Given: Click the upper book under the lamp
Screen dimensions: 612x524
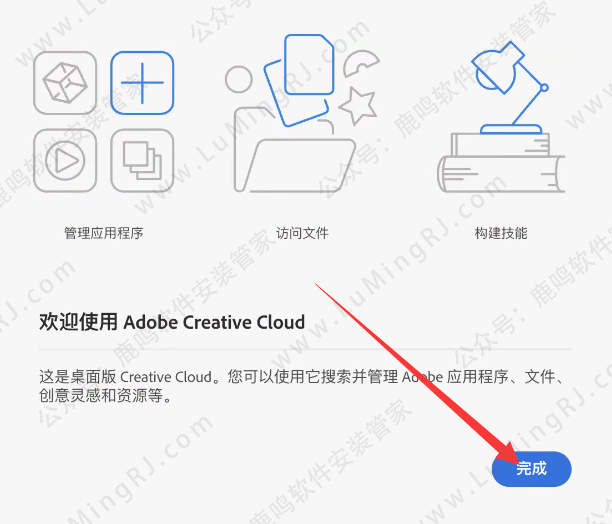Looking at the screenshot, I should (500, 144).
